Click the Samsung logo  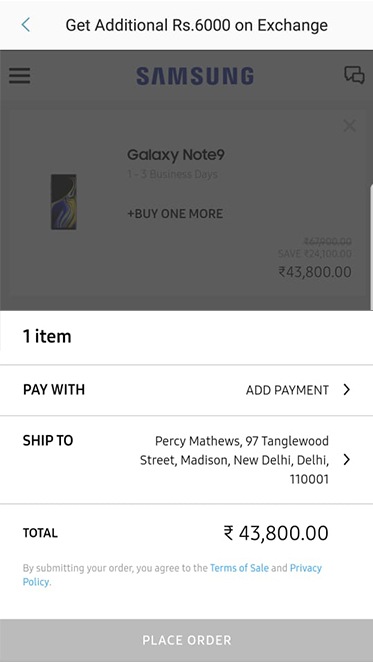(x=195, y=76)
